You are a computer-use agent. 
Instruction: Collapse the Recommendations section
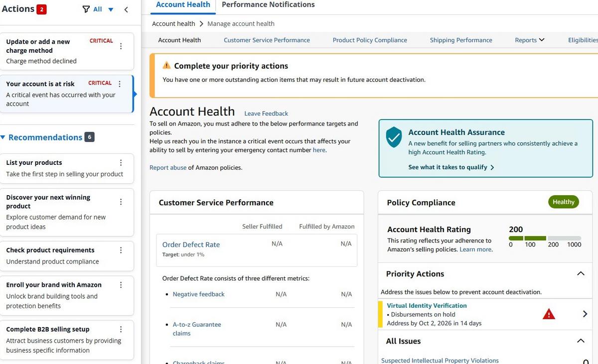coord(3,137)
